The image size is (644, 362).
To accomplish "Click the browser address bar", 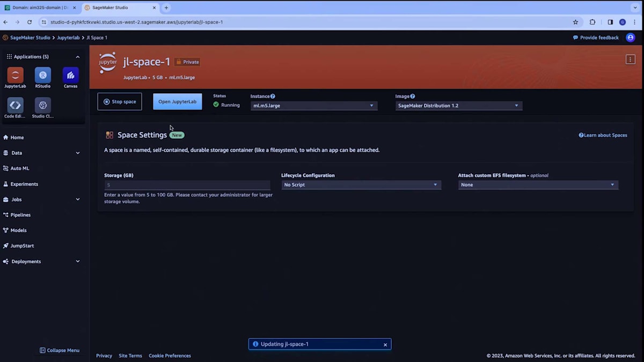I will pyautogui.click(x=306, y=22).
